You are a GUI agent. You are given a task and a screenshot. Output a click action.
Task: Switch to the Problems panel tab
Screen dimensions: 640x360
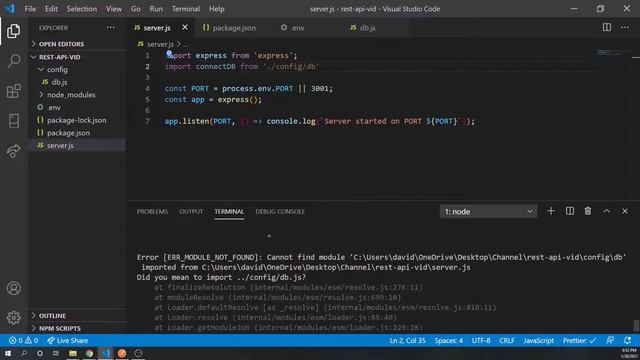(x=152, y=211)
